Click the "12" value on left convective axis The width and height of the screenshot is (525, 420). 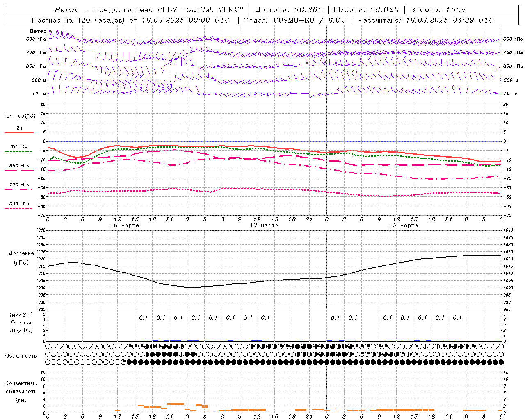43,372
